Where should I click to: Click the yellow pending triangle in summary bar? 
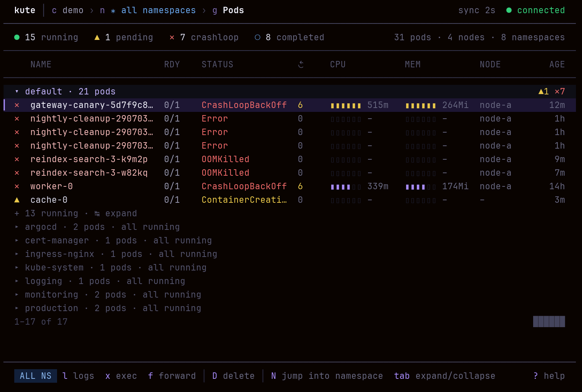click(97, 37)
